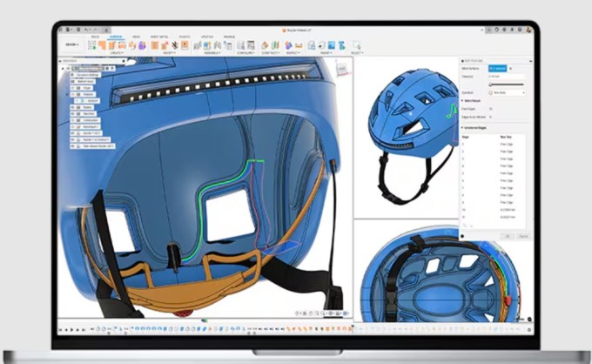Click the first orange icon in Modify group
Image resolution: width=592 pixels, height=364 pixels.
click(x=154, y=45)
